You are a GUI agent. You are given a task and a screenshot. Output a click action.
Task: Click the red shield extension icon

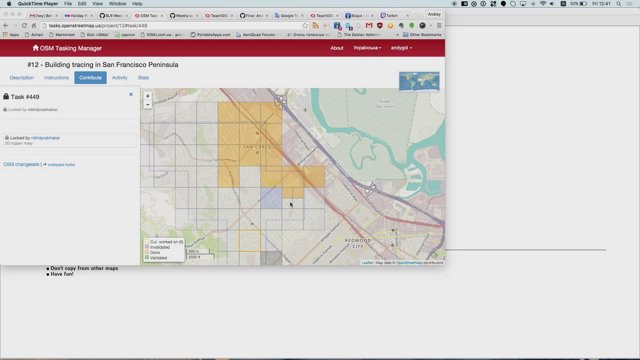coord(380,25)
